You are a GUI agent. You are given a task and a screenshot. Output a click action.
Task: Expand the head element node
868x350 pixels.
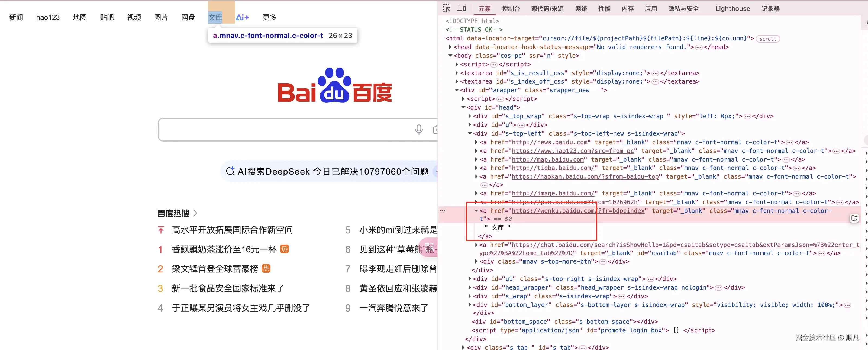coord(450,47)
